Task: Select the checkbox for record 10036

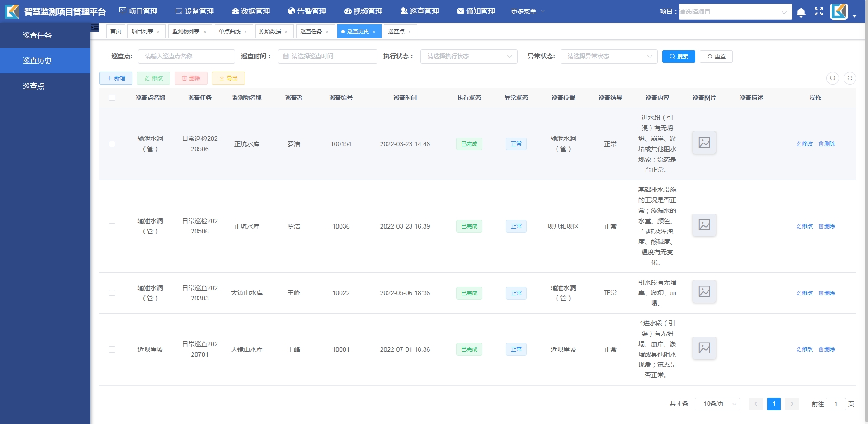Action: click(x=112, y=226)
